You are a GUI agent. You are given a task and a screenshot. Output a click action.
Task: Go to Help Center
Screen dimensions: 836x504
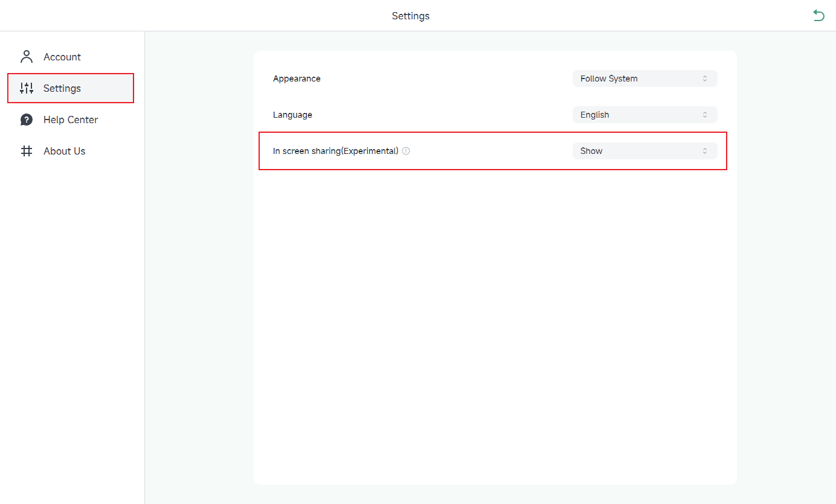71,119
